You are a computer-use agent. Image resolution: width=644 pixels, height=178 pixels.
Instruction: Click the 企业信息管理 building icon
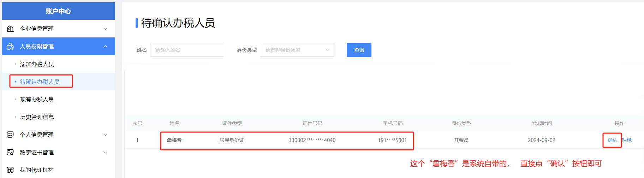click(11, 29)
